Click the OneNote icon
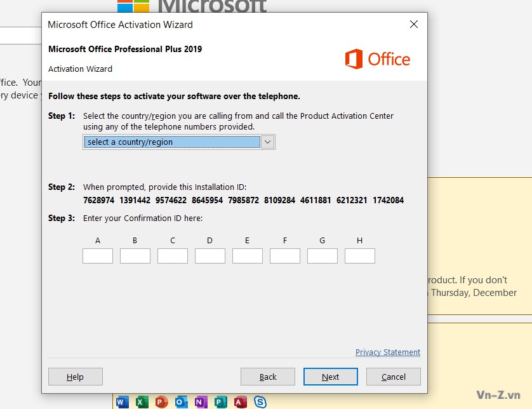Image resolution: width=532 pixels, height=409 pixels. 201,401
